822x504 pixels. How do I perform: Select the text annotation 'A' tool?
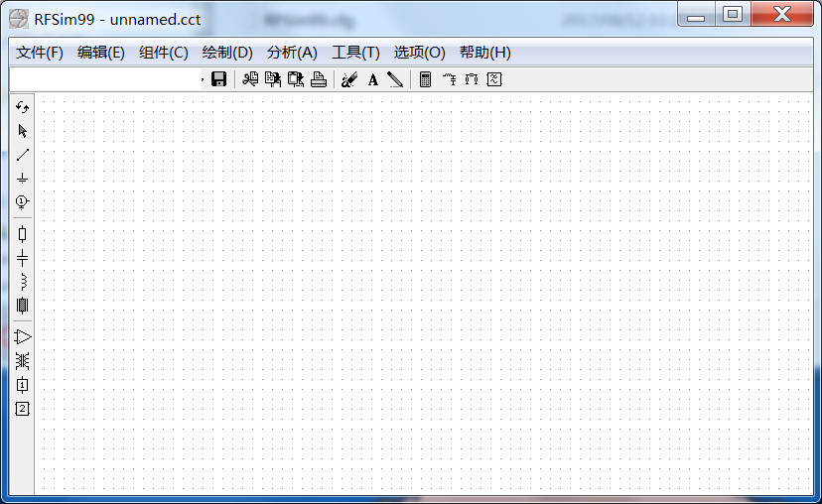[x=372, y=79]
